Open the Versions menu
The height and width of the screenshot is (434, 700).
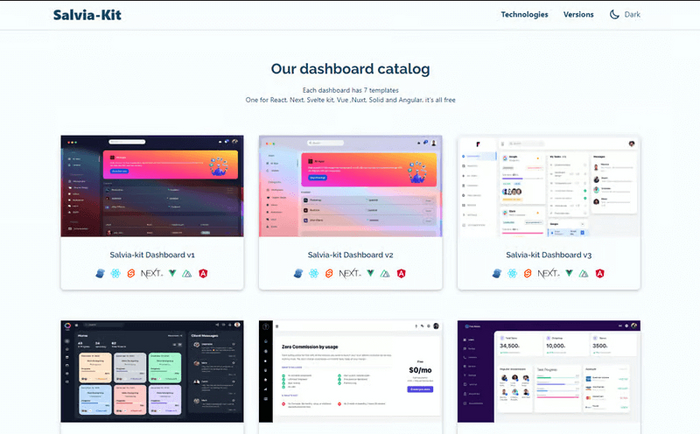pyautogui.click(x=578, y=15)
